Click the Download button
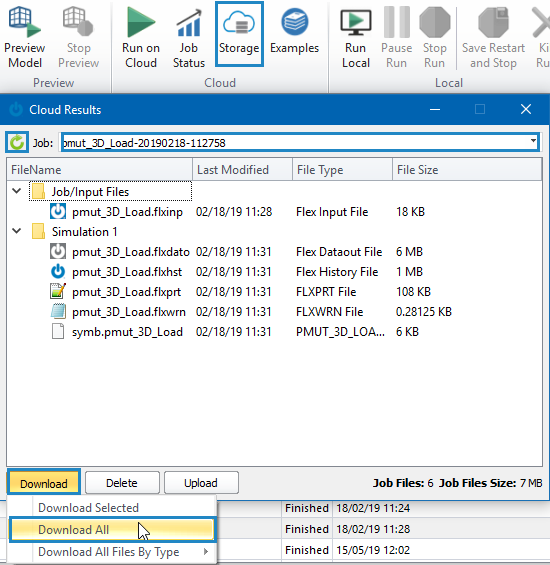 (x=44, y=482)
